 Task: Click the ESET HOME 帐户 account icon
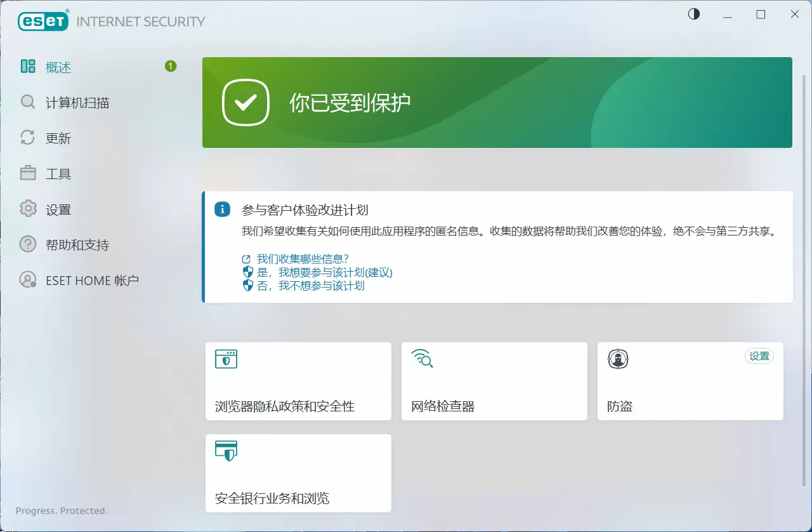coord(28,280)
